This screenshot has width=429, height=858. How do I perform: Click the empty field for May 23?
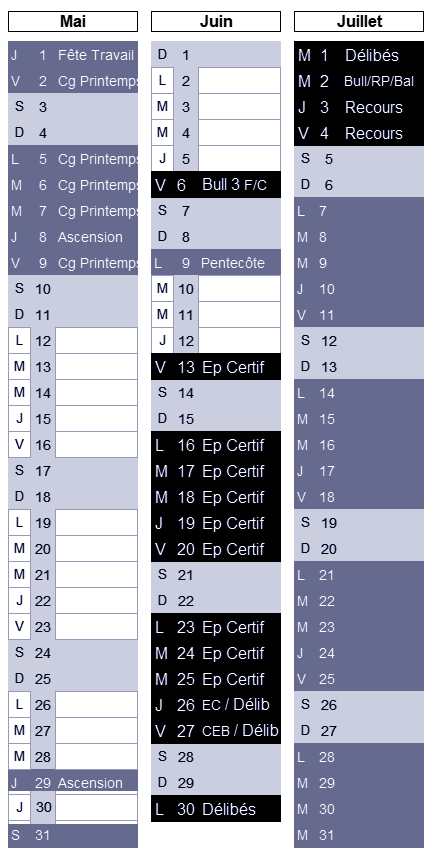point(96,627)
